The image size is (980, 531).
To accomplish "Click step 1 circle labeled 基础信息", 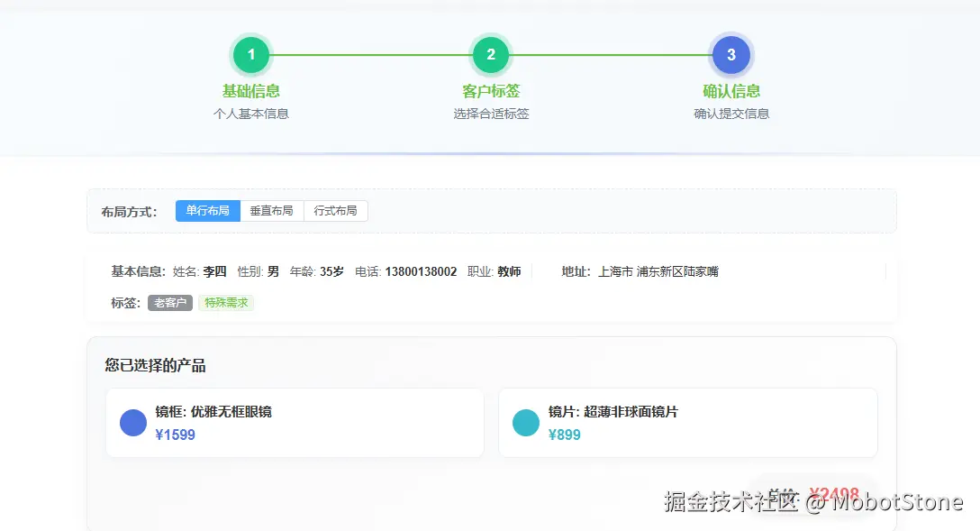I will pos(250,54).
